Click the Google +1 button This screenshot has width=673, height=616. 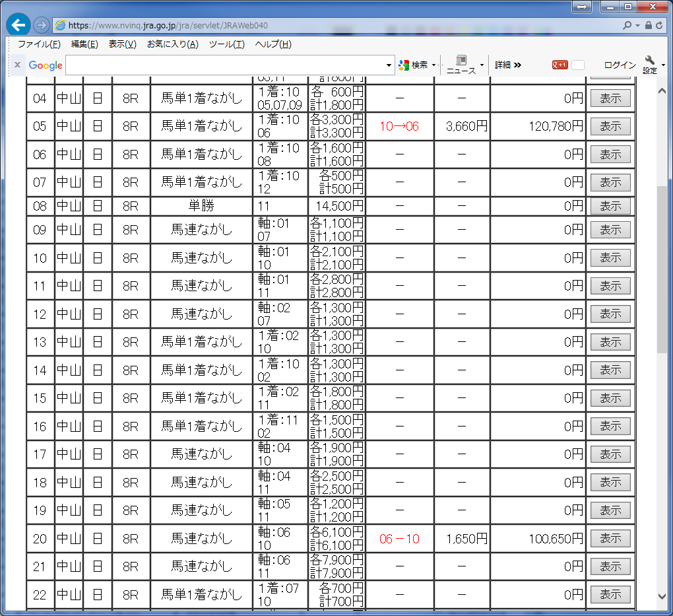[560, 65]
